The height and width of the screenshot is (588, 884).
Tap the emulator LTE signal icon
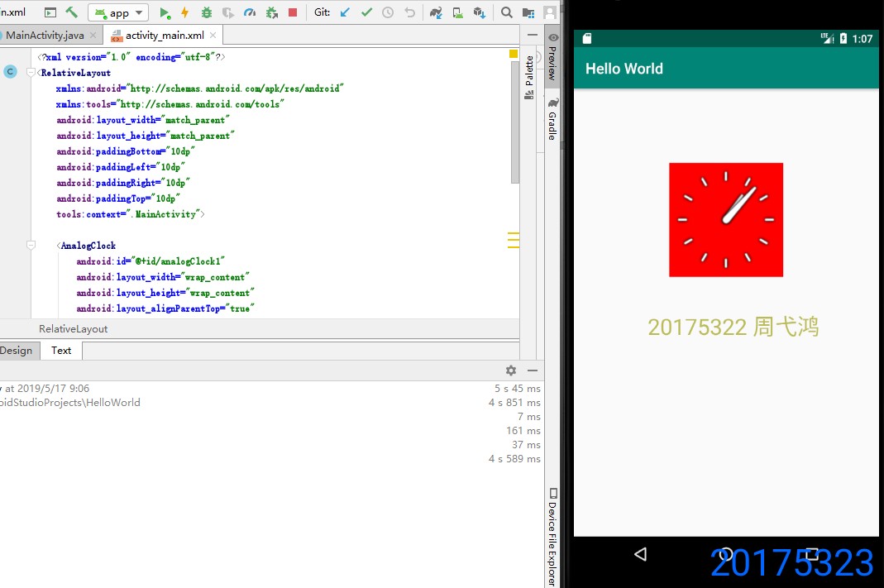[x=827, y=38]
